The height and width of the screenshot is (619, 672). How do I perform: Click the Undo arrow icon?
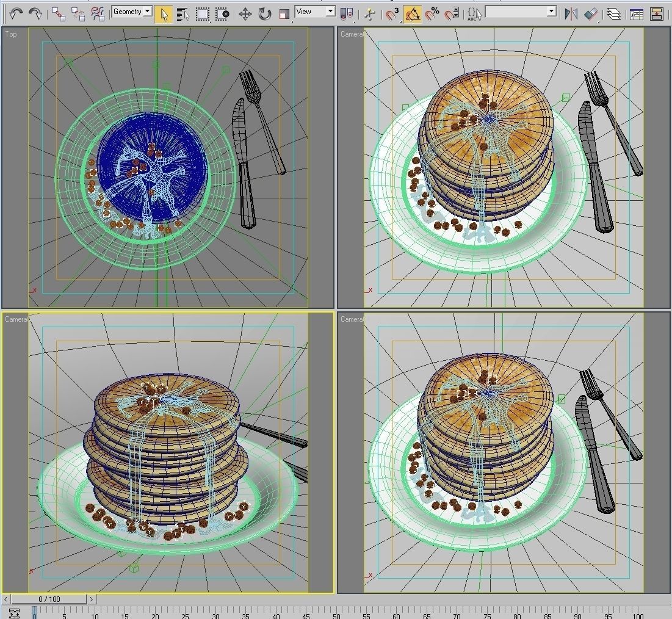16,13
